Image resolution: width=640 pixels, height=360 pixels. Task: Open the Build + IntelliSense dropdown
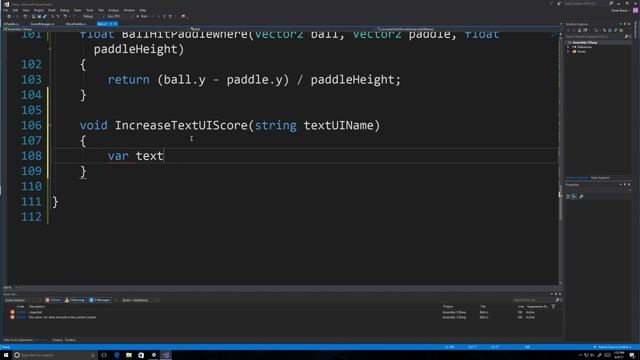(140, 300)
